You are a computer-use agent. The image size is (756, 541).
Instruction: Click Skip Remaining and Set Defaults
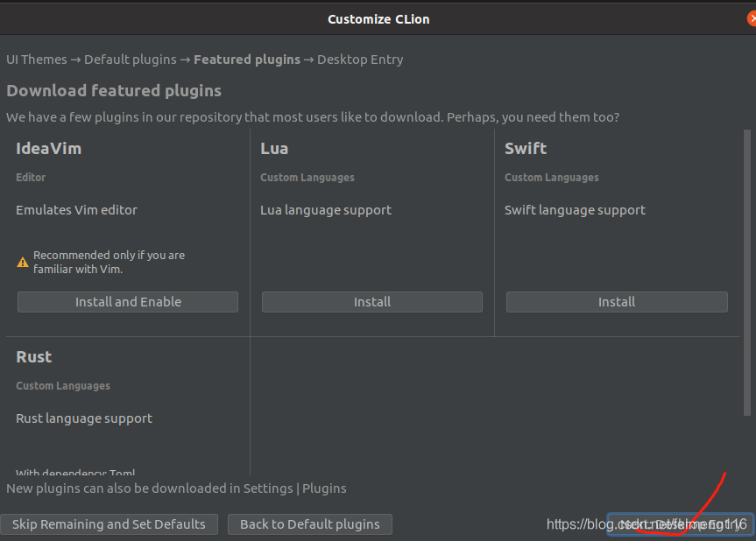109,524
